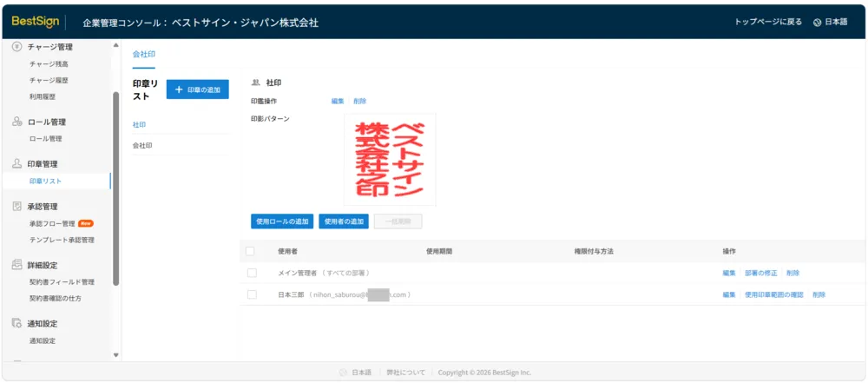868x383 pixels.
Task: Click the stamp icon beside 印章管理
Action: tap(17, 164)
